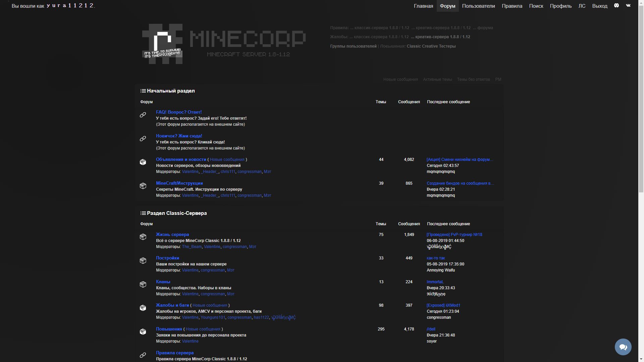Image resolution: width=644 pixels, height=362 pixels.
Task: Open the chat bubble widget button
Action: 623,347
